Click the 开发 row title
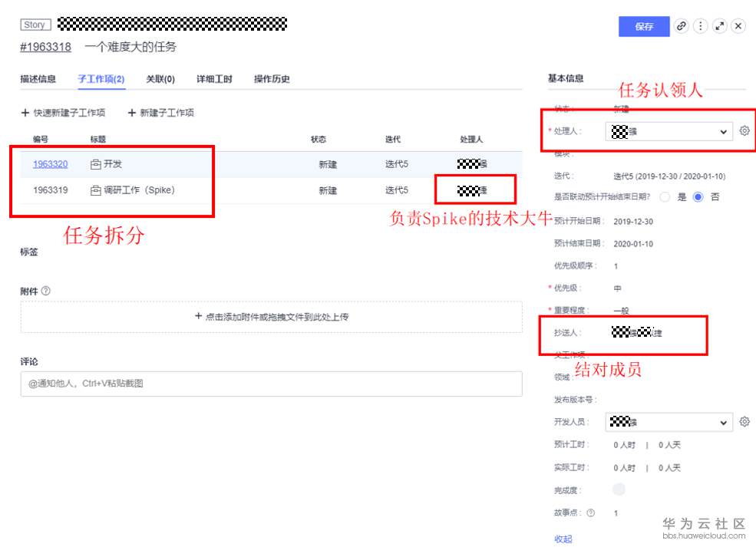756x547 pixels. click(x=113, y=164)
